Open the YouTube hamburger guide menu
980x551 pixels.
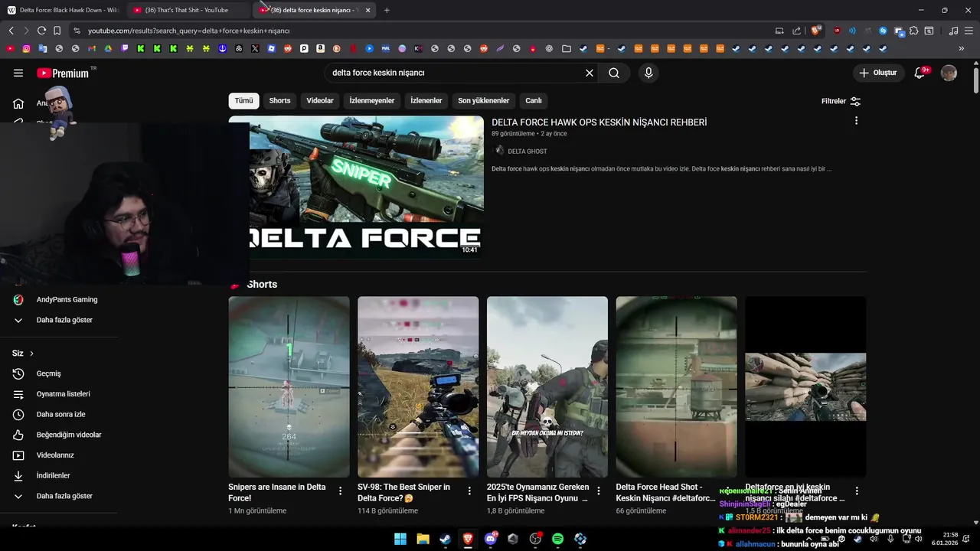click(18, 73)
